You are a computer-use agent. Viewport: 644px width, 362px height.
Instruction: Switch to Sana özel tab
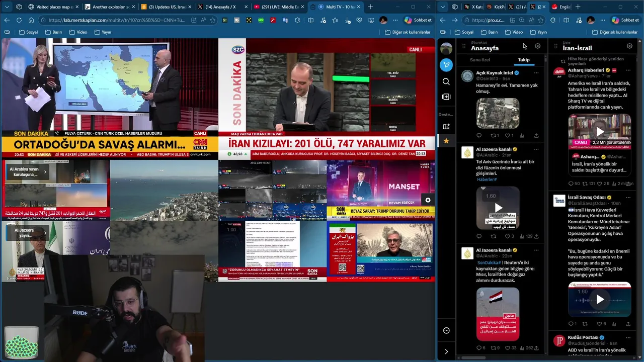click(480, 60)
